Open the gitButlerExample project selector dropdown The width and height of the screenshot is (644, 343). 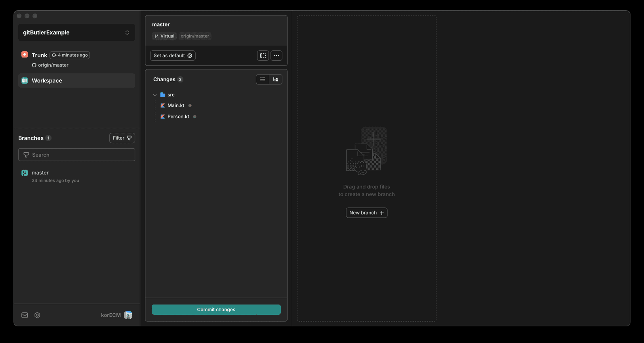[x=76, y=33]
